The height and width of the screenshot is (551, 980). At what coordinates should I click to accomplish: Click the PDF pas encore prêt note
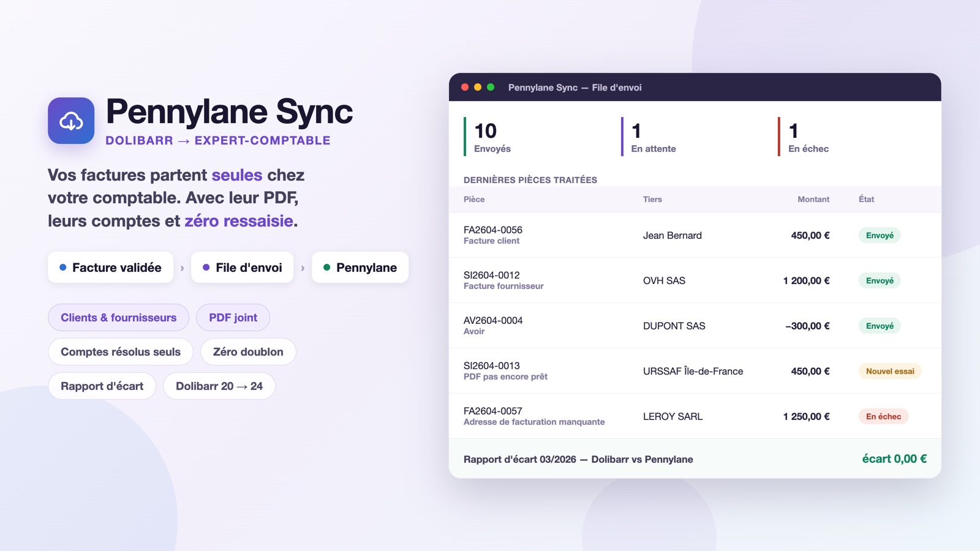[505, 377]
